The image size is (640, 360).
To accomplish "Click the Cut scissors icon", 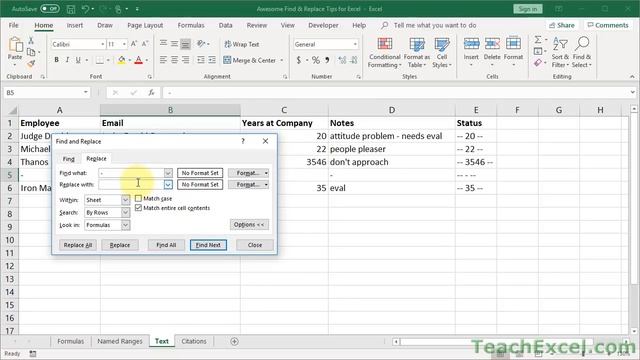I will pos(31,41).
